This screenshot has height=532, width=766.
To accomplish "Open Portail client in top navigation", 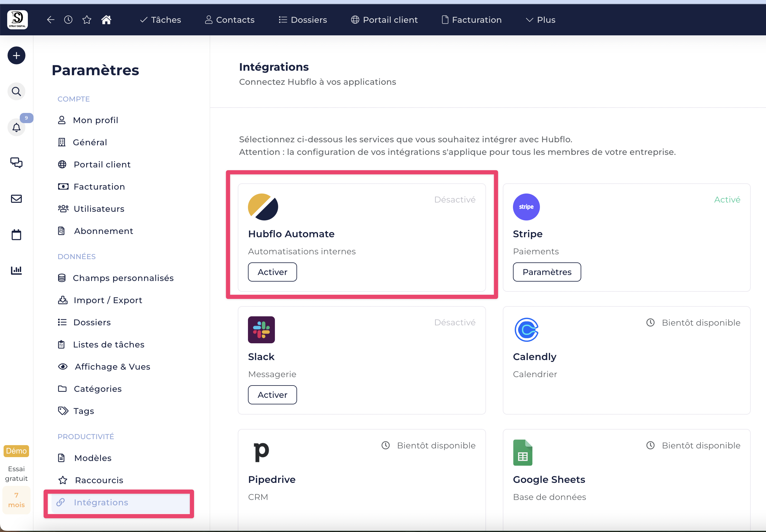I will pos(384,20).
